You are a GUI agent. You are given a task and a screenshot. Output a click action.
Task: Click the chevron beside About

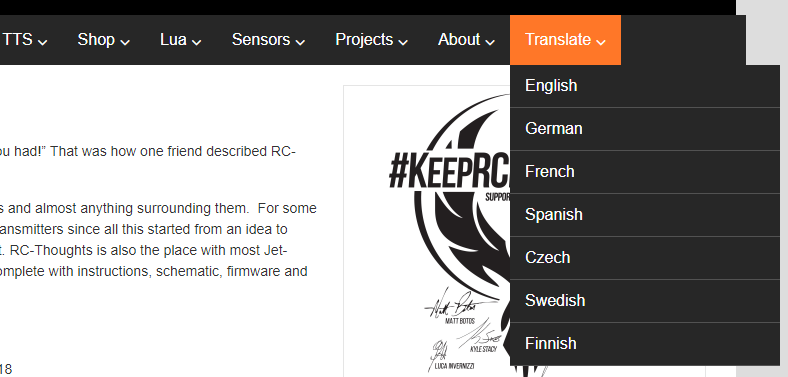[490, 42]
